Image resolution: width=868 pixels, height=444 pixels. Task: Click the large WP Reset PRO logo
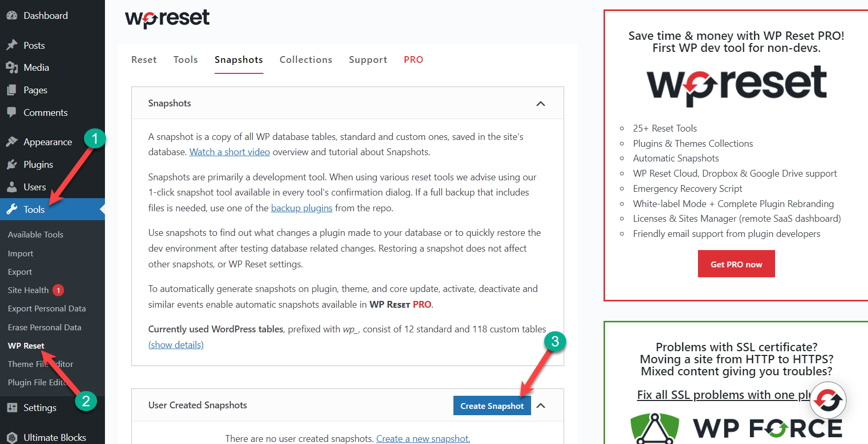coord(736,85)
